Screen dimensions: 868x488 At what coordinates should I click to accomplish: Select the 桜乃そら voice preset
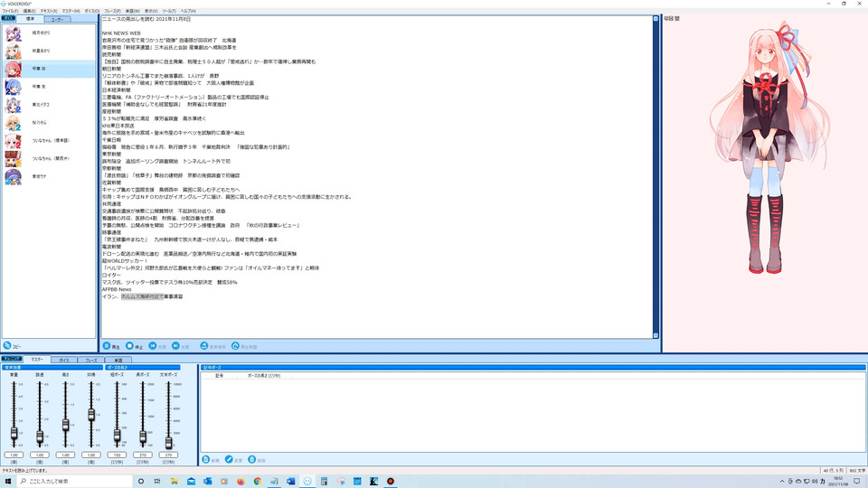[x=49, y=123]
